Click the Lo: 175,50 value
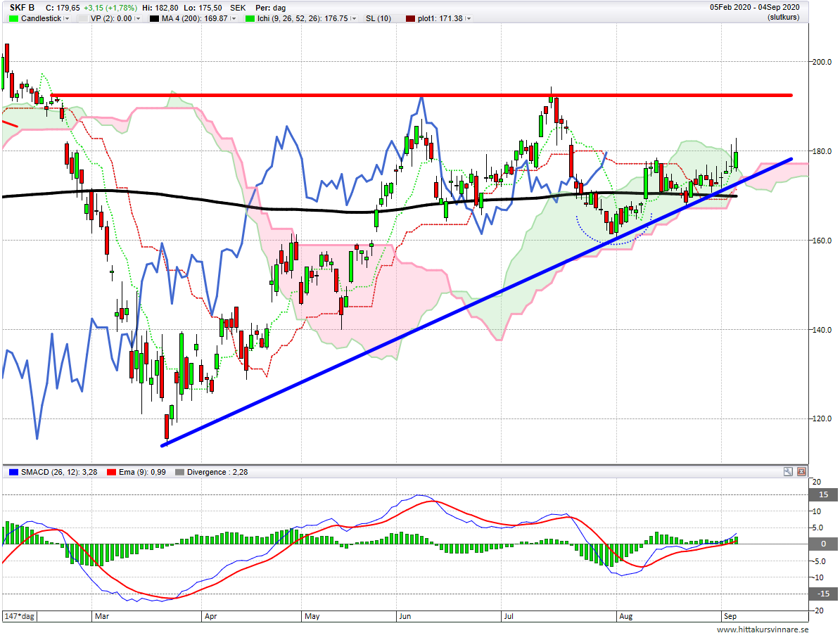 (x=202, y=8)
